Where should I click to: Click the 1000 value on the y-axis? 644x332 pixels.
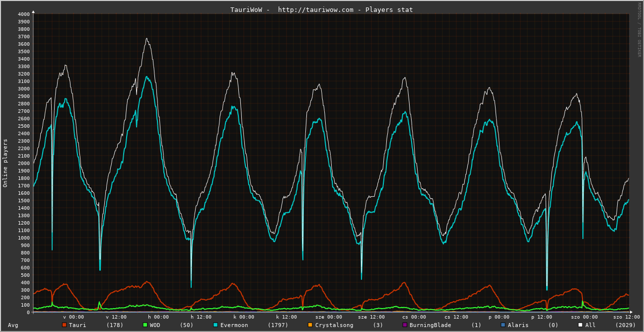click(24, 238)
